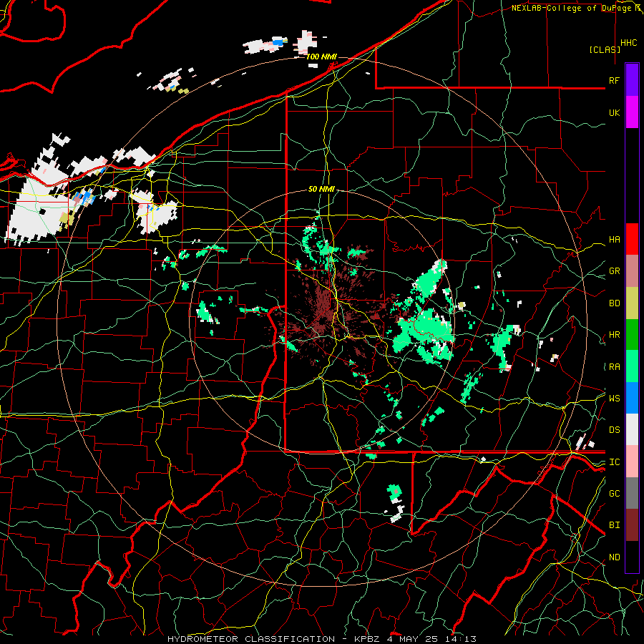Click the WS legend label
Viewport: 644px width, 644px height.
tap(614, 398)
